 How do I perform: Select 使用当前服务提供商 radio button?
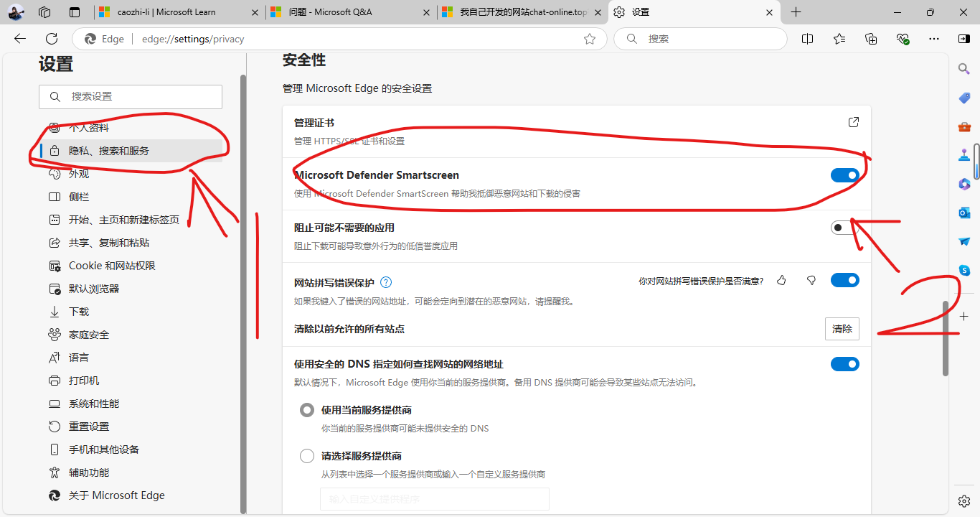pos(307,410)
